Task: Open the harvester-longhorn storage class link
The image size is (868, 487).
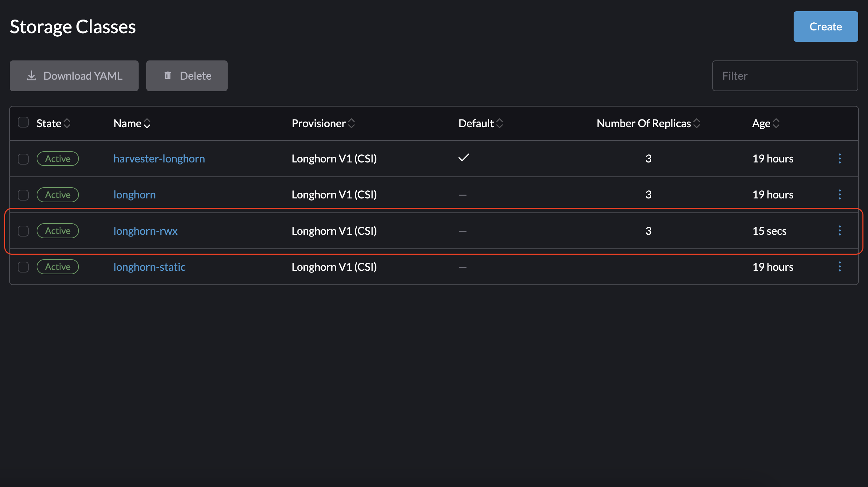Action: pyautogui.click(x=159, y=158)
